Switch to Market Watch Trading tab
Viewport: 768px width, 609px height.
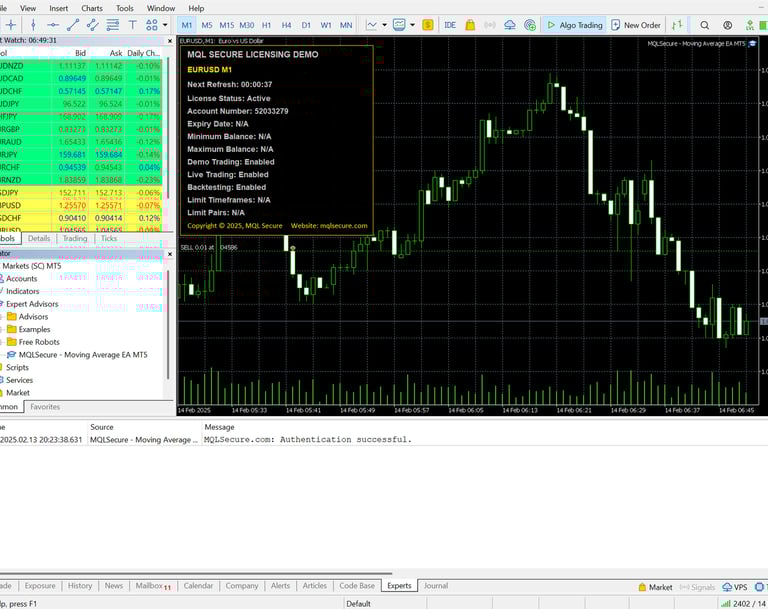coord(75,238)
